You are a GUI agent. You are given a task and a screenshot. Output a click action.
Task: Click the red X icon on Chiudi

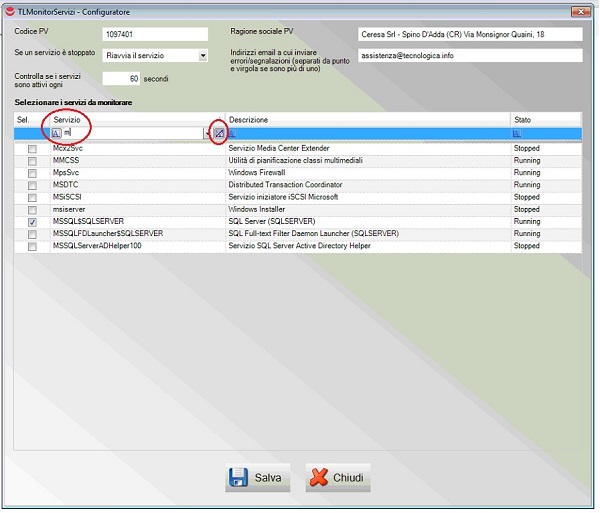click(318, 478)
